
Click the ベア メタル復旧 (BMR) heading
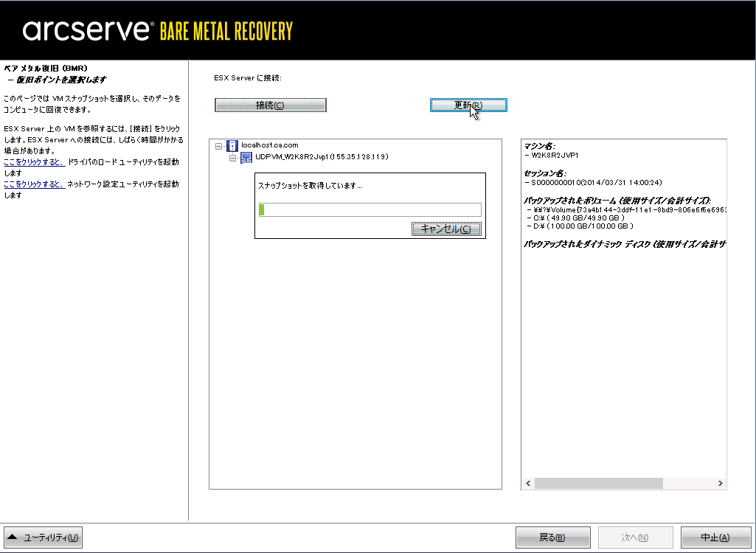(45, 69)
